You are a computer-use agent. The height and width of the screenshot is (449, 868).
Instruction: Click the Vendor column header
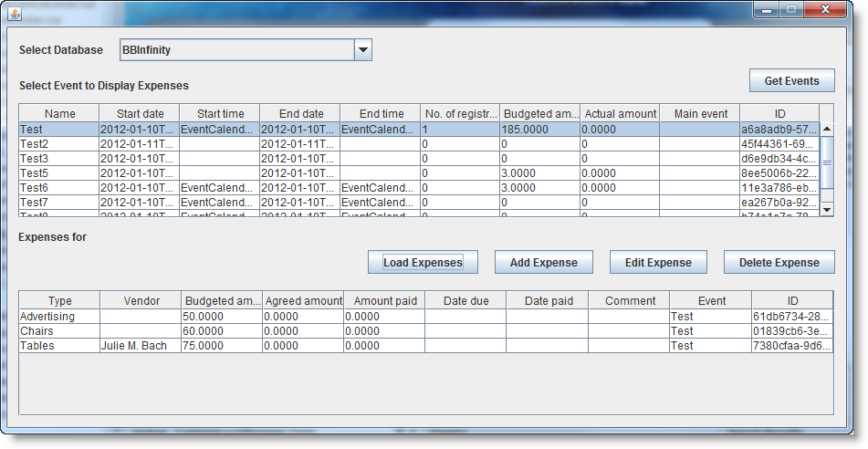click(141, 300)
